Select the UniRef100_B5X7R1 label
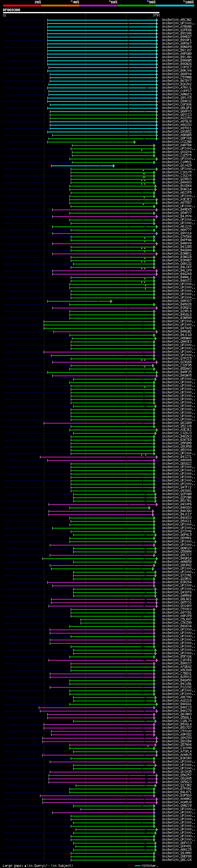The image size is (197, 868). click(177, 501)
